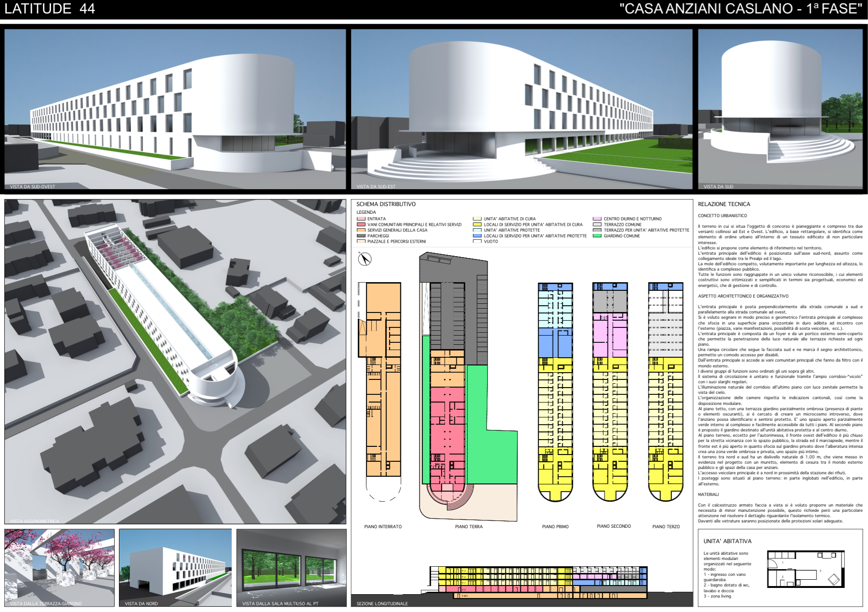The width and height of the screenshot is (868, 612).
Task: Pick the ENTRATA legend color swatch
Action: click(361, 219)
